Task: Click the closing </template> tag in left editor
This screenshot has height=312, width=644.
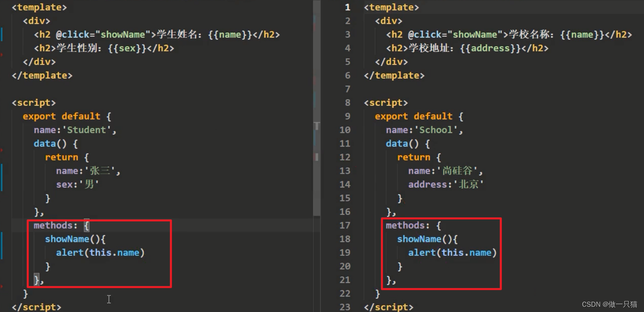Action: click(x=42, y=76)
